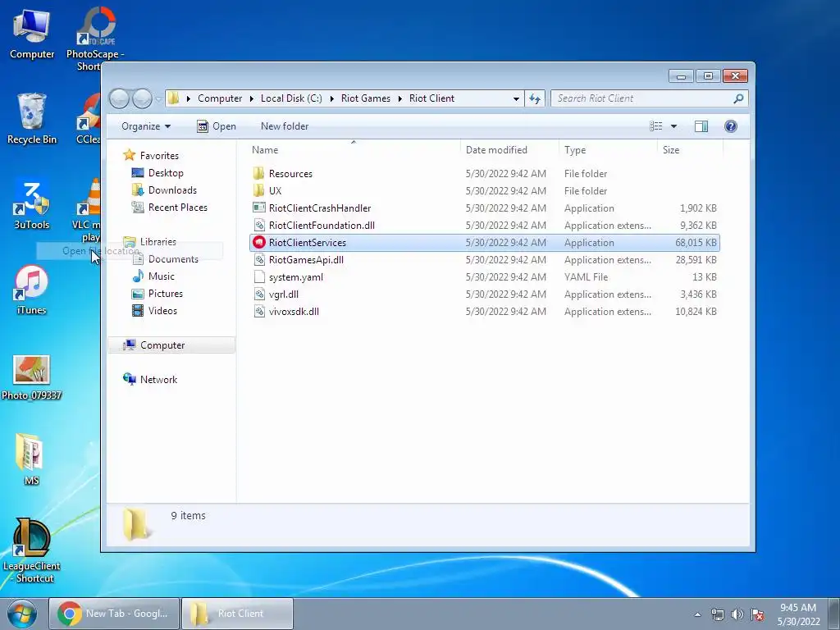This screenshot has height=630, width=840.
Task: Open Recent Places in navigation pane
Action: [177, 208]
